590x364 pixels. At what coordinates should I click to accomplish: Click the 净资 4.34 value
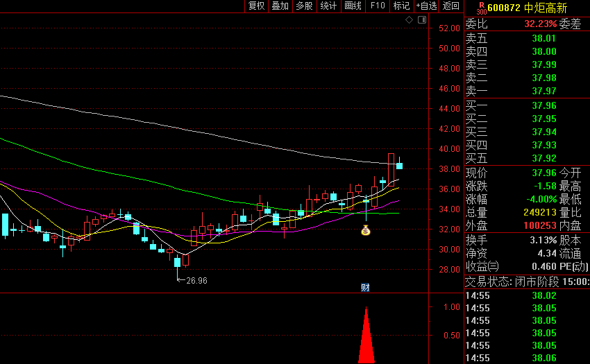[547, 254]
